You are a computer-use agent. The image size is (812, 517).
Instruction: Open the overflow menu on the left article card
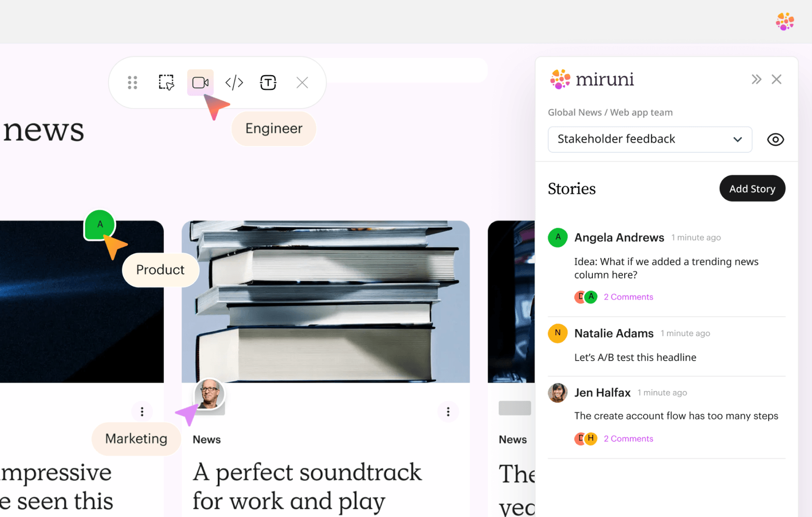coord(142,411)
